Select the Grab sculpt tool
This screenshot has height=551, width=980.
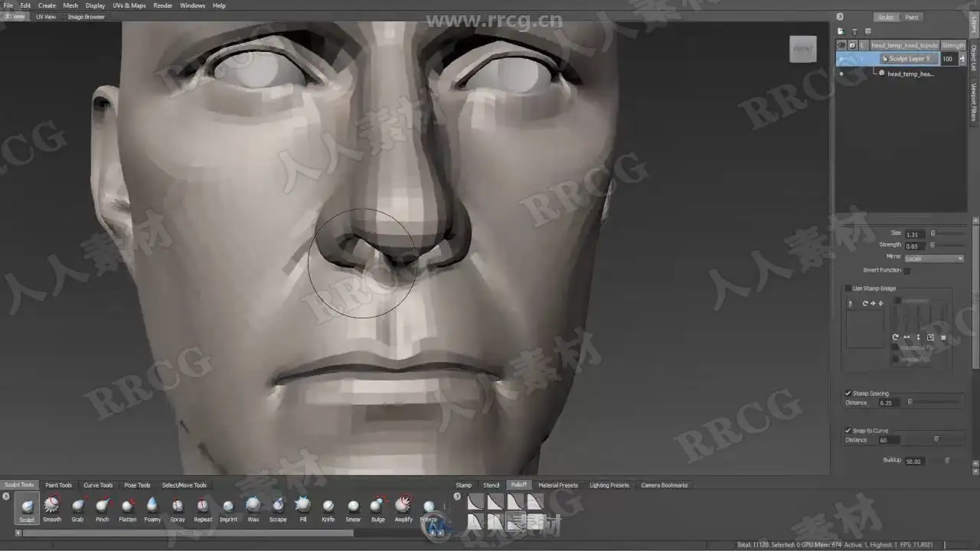77,508
